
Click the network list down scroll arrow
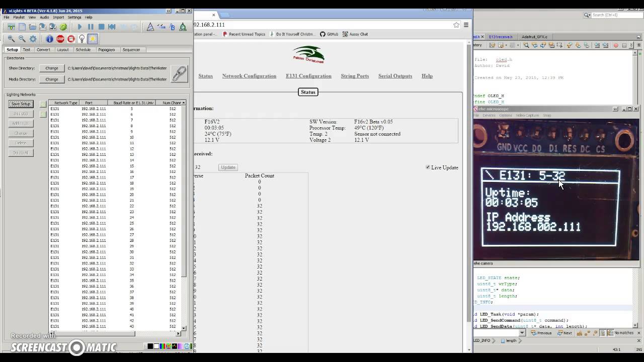[184, 328]
